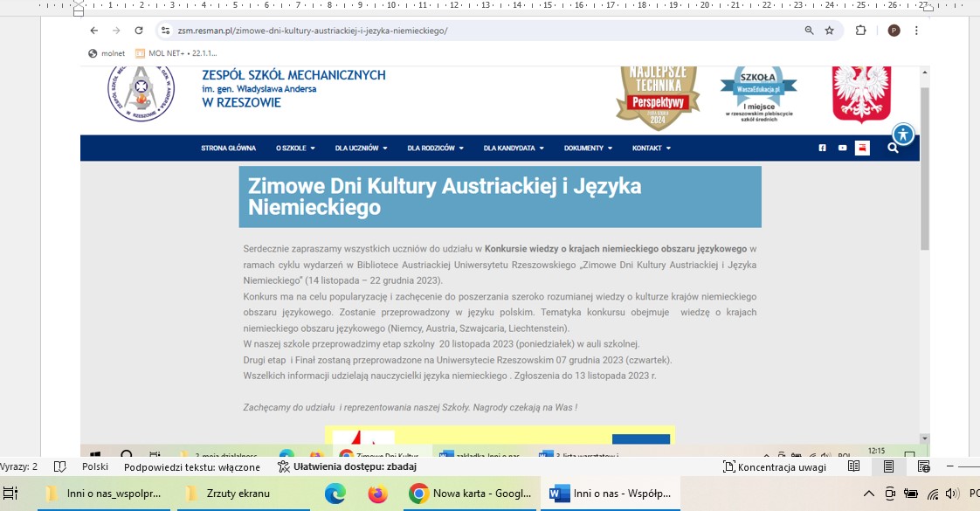This screenshot has height=511, width=980.
Task: Open the school's YouTube channel icon
Action: (842, 148)
